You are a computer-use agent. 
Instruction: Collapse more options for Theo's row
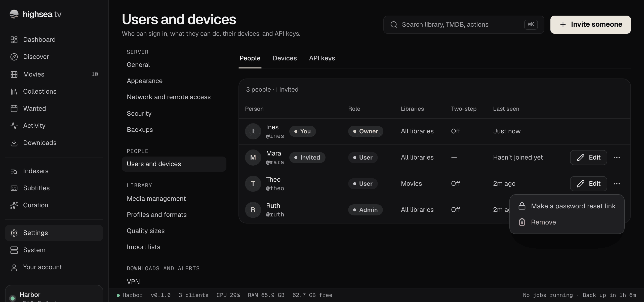pos(617,184)
